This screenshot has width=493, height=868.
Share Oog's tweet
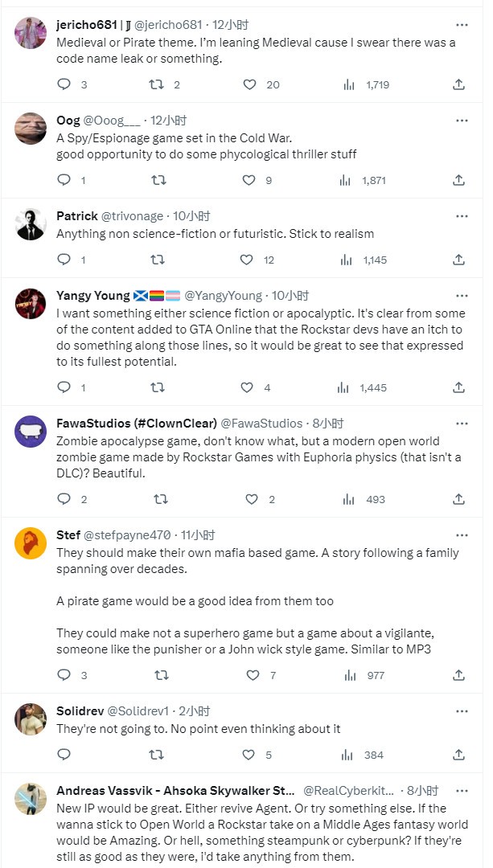[x=458, y=180]
